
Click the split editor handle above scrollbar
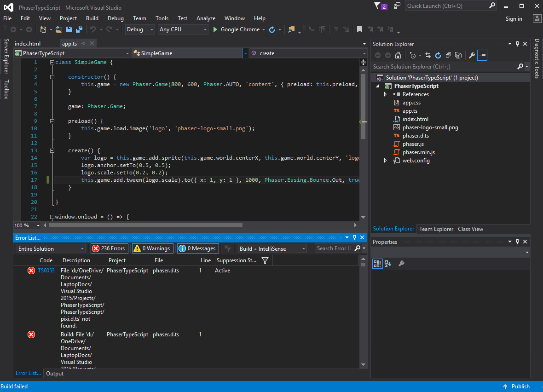click(363, 62)
